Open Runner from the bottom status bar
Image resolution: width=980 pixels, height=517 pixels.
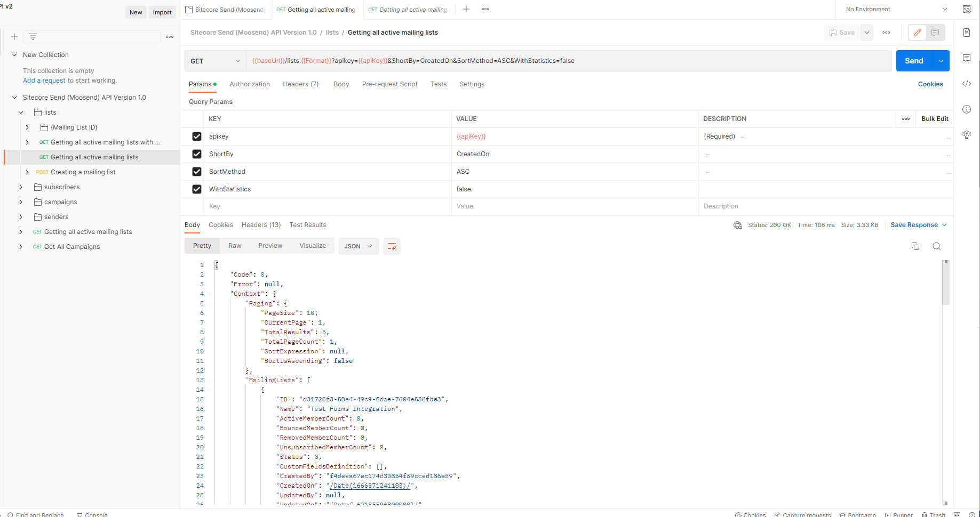click(x=899, y=515)
